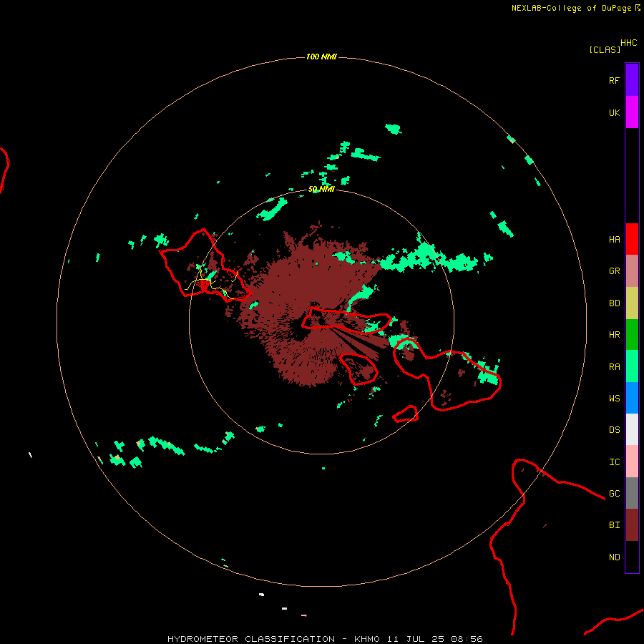The width and height of the screenshot is (644, 644).
Task: Click the GC gray legend swatch
Action: point(632,493)
